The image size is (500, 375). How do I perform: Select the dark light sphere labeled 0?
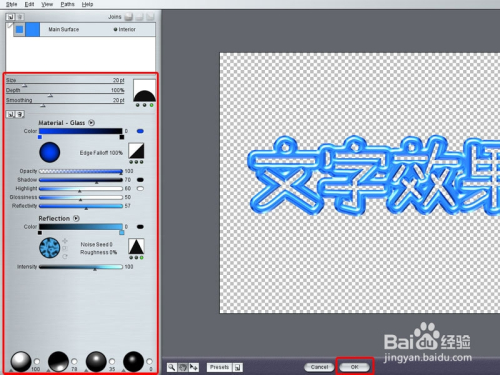[x=133, y=361]
